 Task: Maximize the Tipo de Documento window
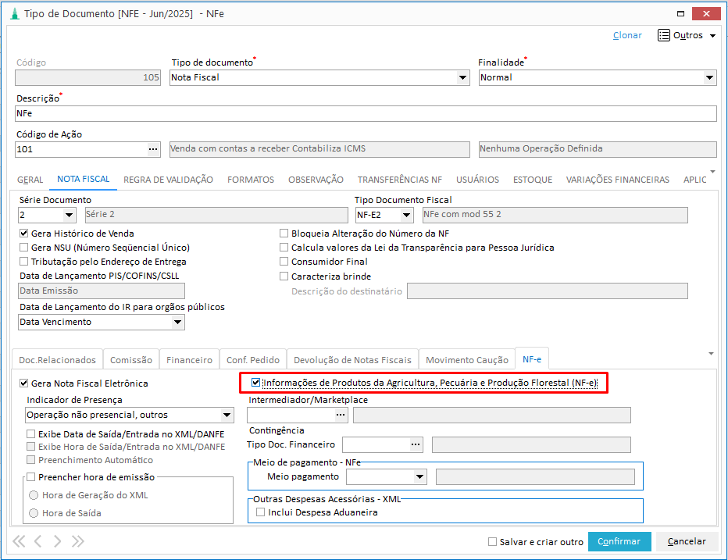pyautogui.click(x=680, y=13)
